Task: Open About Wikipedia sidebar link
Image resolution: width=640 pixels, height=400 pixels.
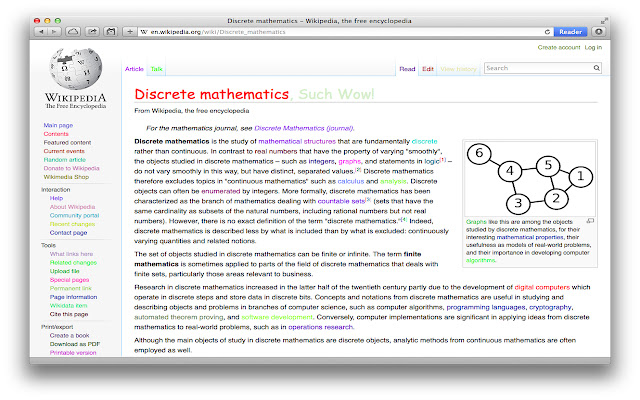Action: click(72, 207)
